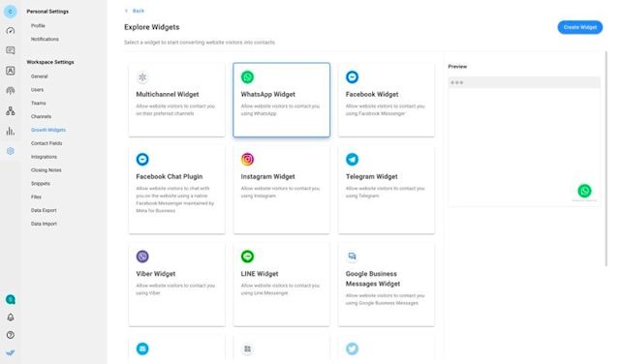Click the Multichannel Widget asterisk icon
620x364 pixels.
pos(142,77)
